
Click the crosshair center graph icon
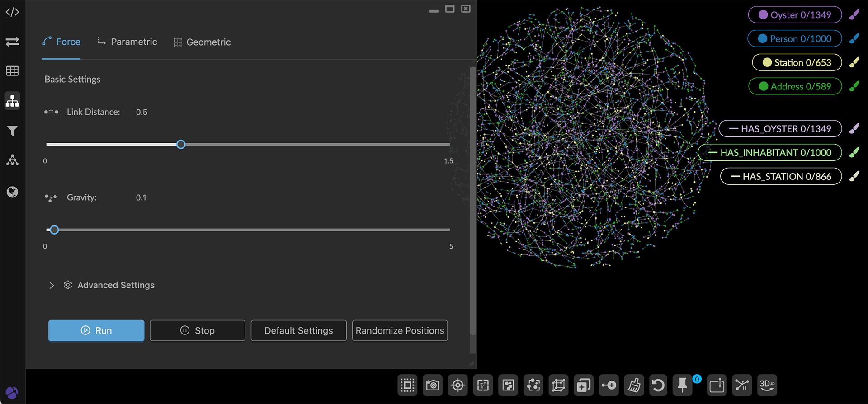click(458, 385)
